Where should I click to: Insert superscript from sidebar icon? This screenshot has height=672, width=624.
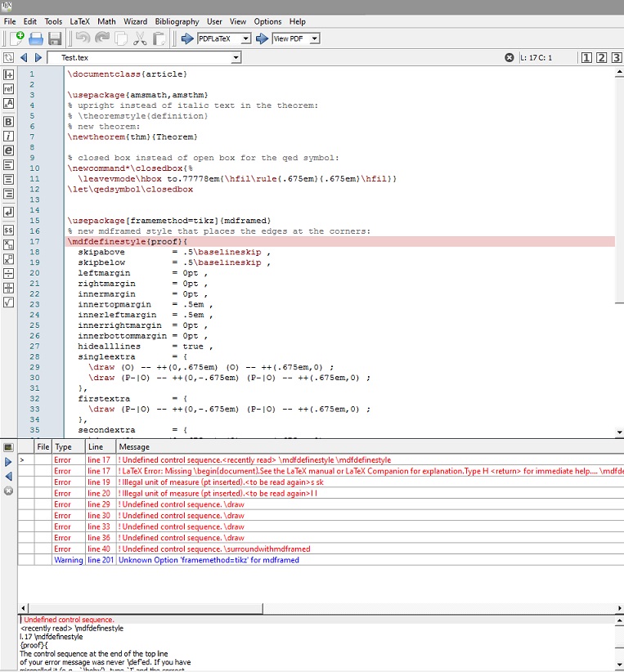coord(8,259)
